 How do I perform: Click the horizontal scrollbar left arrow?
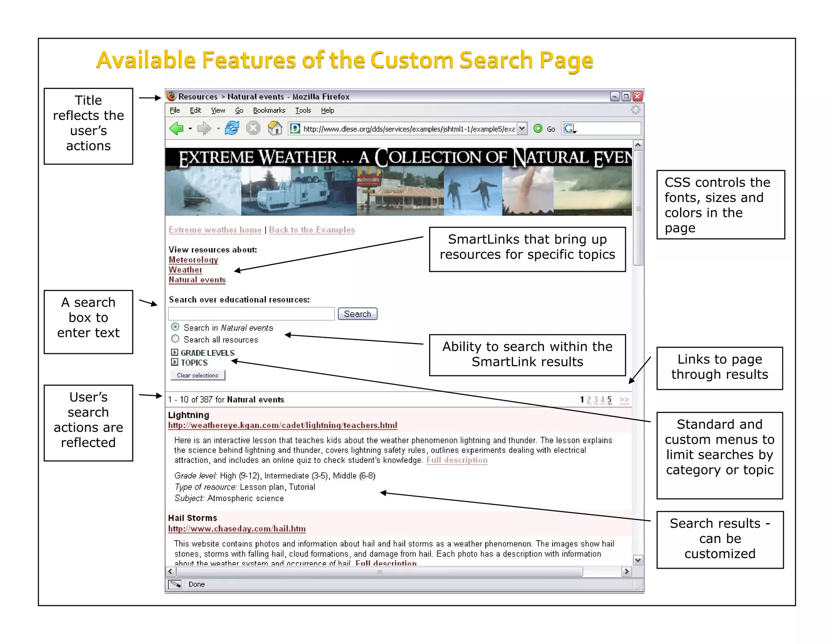[x=171, y=572]
